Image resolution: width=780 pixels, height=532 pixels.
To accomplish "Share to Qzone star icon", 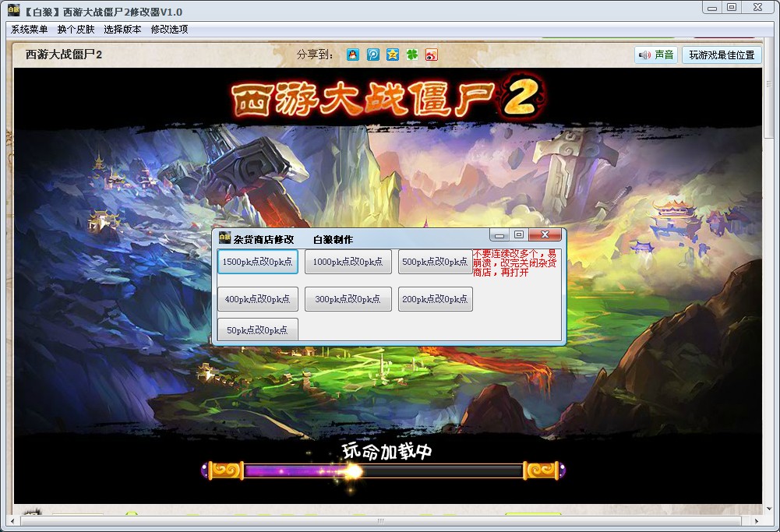I will pos(393,55).
